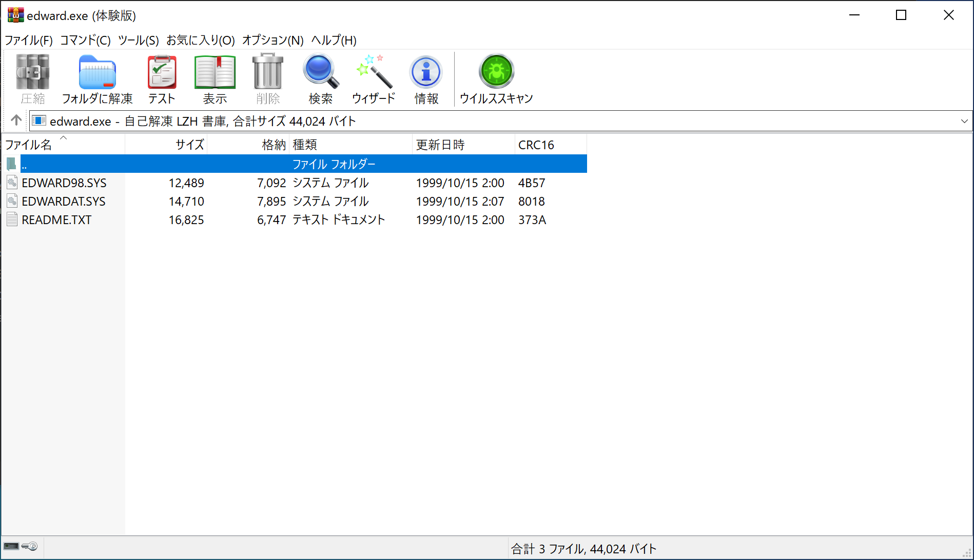
Task: Minimize the edward.exe window
Action: point(854,15)
